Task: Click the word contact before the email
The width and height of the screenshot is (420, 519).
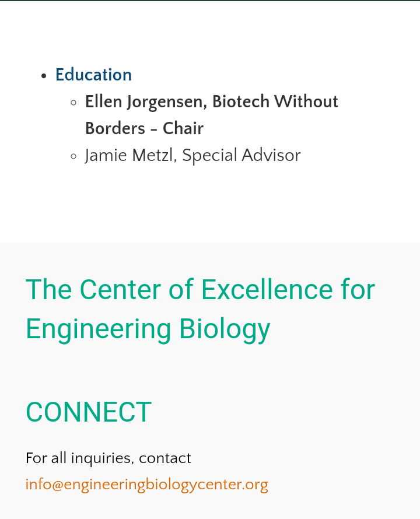Action: coord(165,458)
